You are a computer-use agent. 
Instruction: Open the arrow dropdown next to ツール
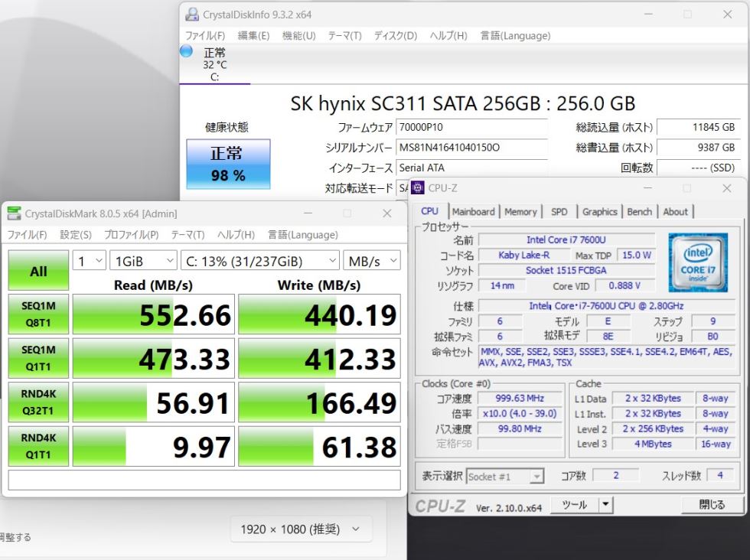(605, 505)
